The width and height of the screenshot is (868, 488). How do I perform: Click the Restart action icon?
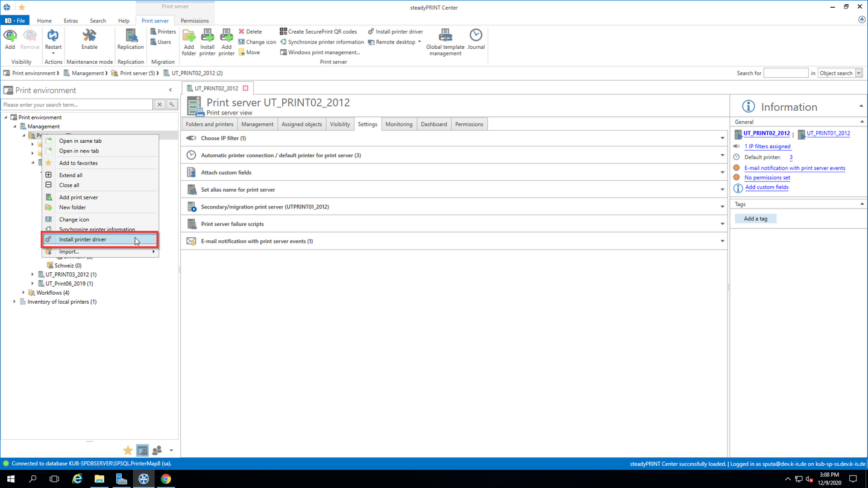point(53,39)
